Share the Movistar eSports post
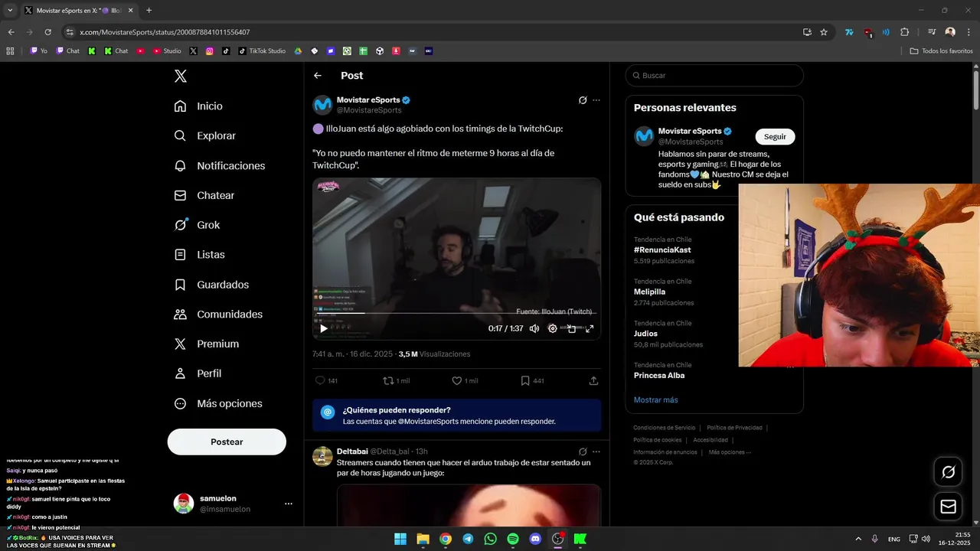Image resolution: width=980 pixels, height=551 pixels. (593, 380)
